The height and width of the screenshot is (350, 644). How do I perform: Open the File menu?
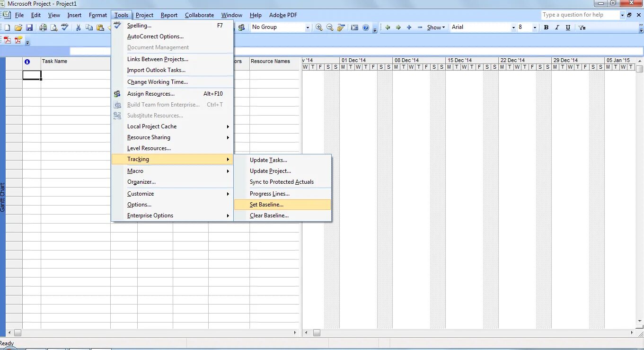19,15
